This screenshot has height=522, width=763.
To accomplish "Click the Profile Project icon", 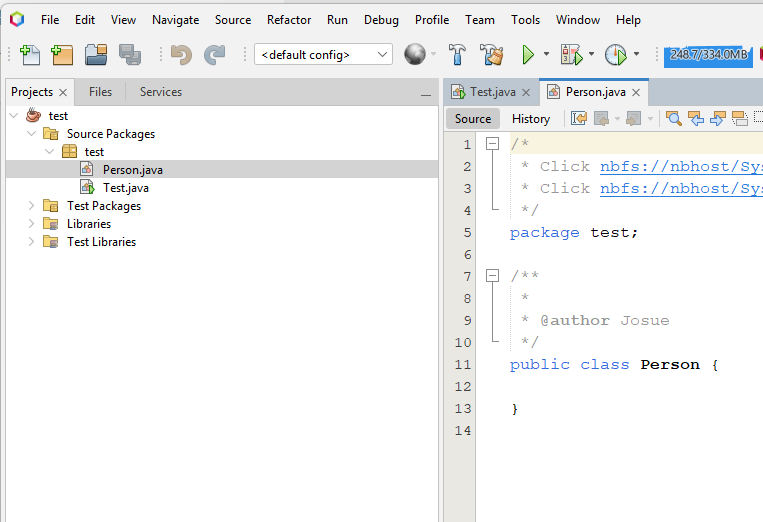I will coord(615,55).
